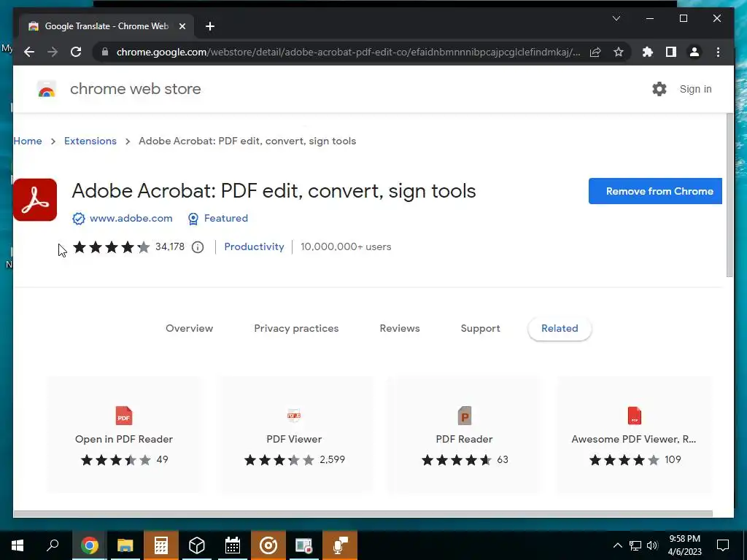747x560 pixels.
Task: Open the Open in PDF Reader card
Action: pyautogui.click(x=124, y=435)
